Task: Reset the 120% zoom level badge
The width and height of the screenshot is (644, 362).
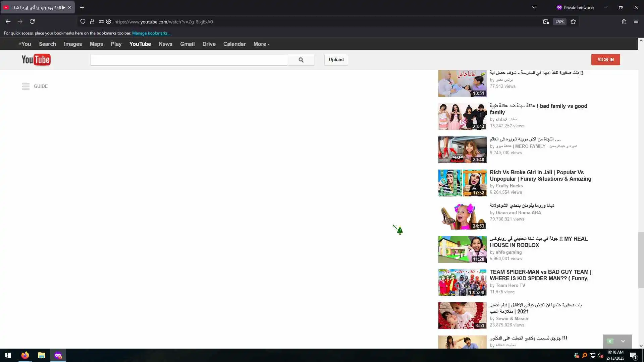Action: pyautogui.click(x=559, y=22)
